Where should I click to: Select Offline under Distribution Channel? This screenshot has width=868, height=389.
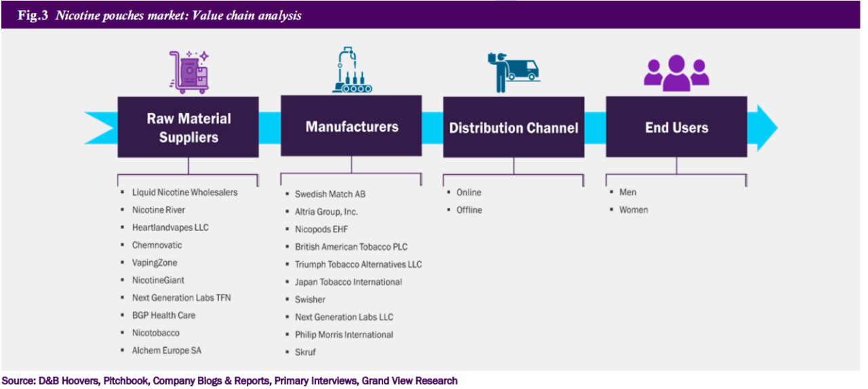click(x=469, y=210)
